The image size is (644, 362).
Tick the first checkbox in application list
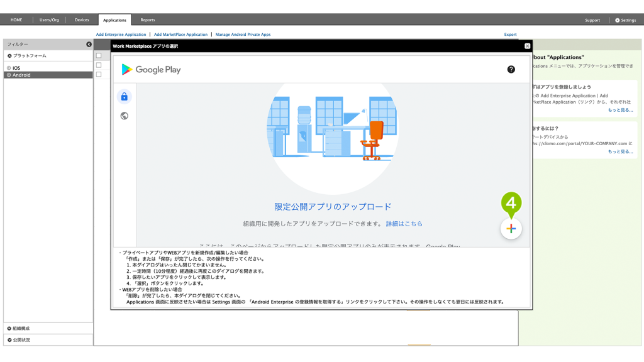(x=99, y=55)
